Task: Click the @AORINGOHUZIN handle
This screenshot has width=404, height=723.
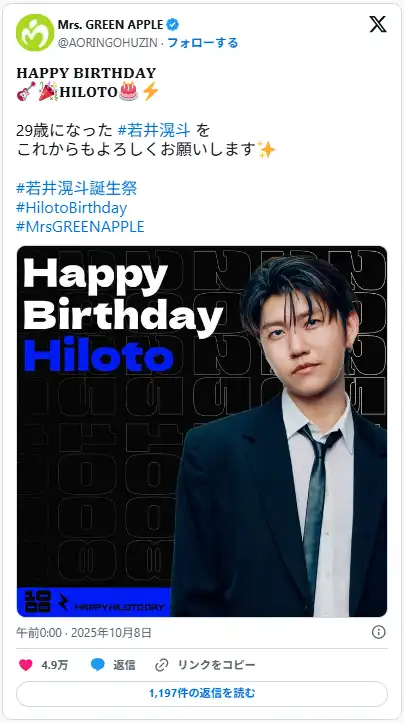Action: (x=108, y=43)
